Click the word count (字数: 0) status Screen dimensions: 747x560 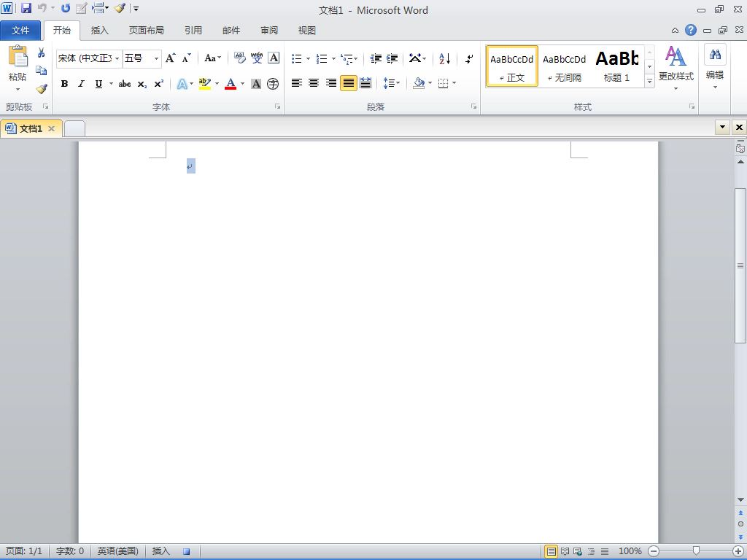tap(70, 551)
